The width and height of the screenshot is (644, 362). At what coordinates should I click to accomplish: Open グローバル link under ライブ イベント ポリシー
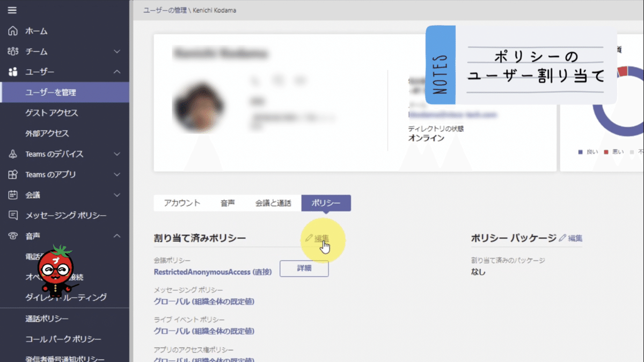[x=204, y=331]
